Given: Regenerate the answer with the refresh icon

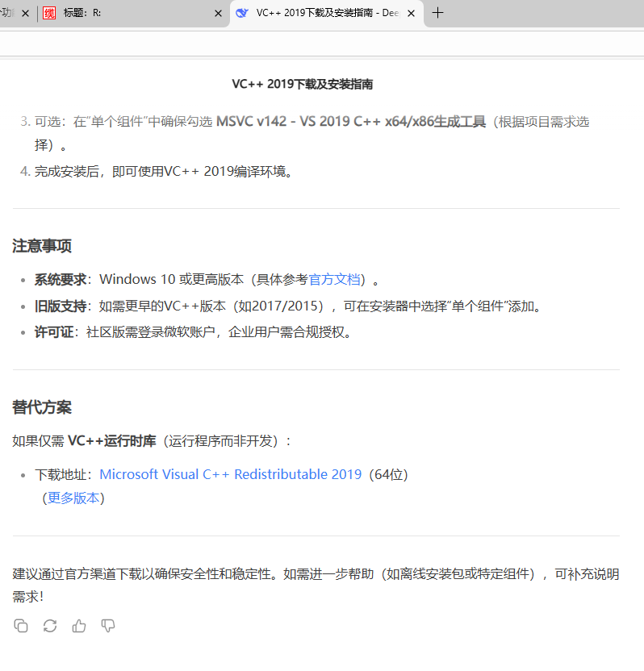Looking at the screenshot, I should click(50, 625).
